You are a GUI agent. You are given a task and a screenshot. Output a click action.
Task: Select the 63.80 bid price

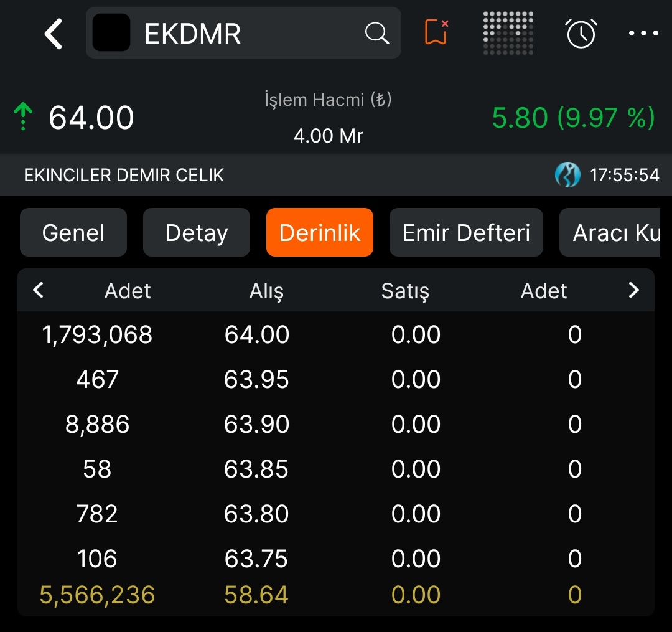pos(257,514)
